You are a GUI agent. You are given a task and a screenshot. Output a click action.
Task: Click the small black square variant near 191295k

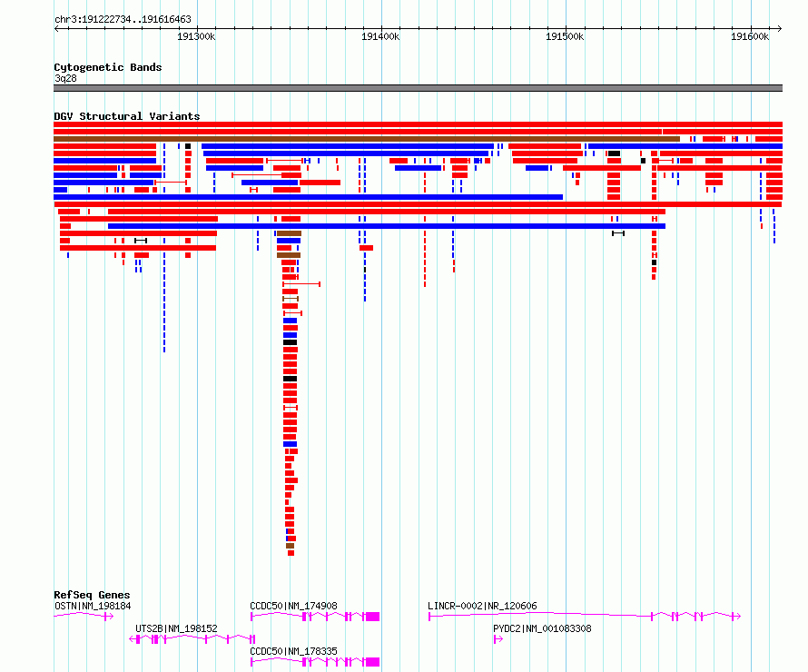pyautogui.click(x=188, y=146)
